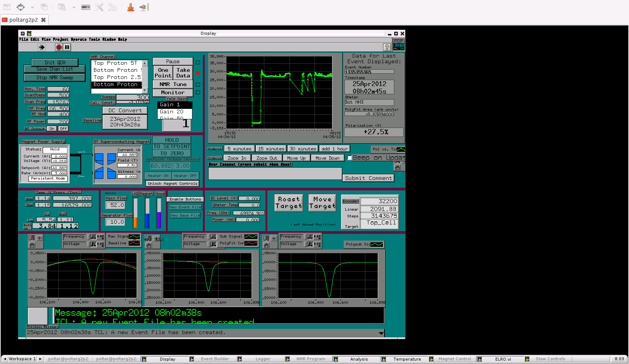Viewport: 629px width, 364px height.
Task: Open the Workspace 1 switcher arrow in taskbar
Action: (x=40, y=359)
